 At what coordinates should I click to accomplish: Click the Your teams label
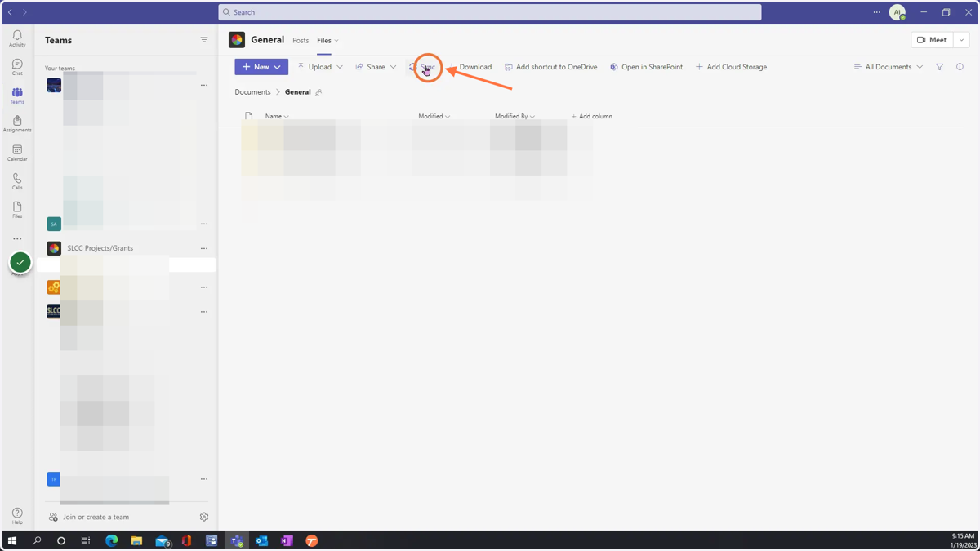(x=60, y=69)
